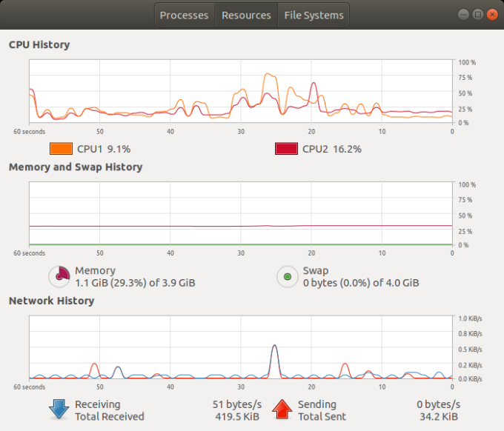Open the File Systems tab
Viewport: 504px width, 431px height.
(313, 15)
